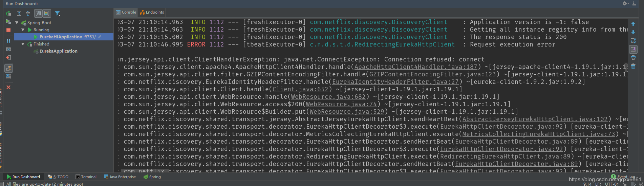Take a thread dump with camera icon

tap(8, 49)
